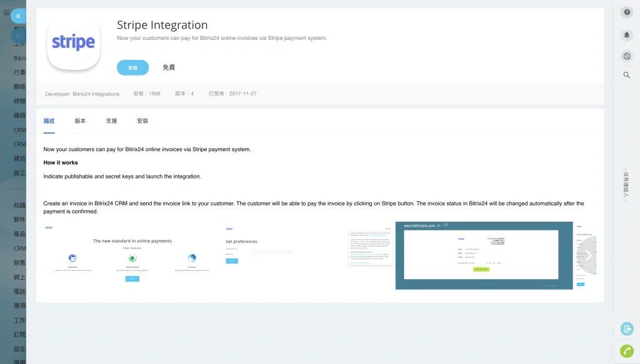640x364 pixels.
Task: Click the Stripe Integration title
Action: click(x=162, y=25)
